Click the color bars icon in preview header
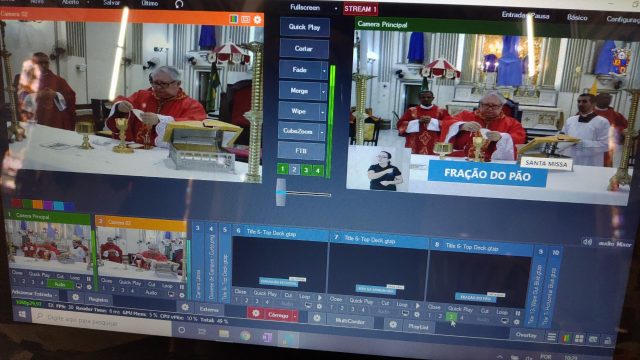 pyautogui.click(x=233, y=19)
